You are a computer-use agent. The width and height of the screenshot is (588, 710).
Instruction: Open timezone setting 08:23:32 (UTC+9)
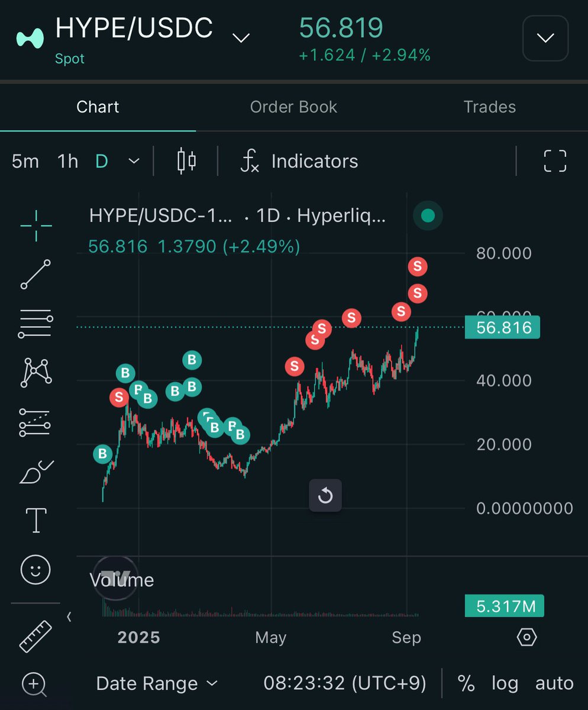click(x=345, y=684)
